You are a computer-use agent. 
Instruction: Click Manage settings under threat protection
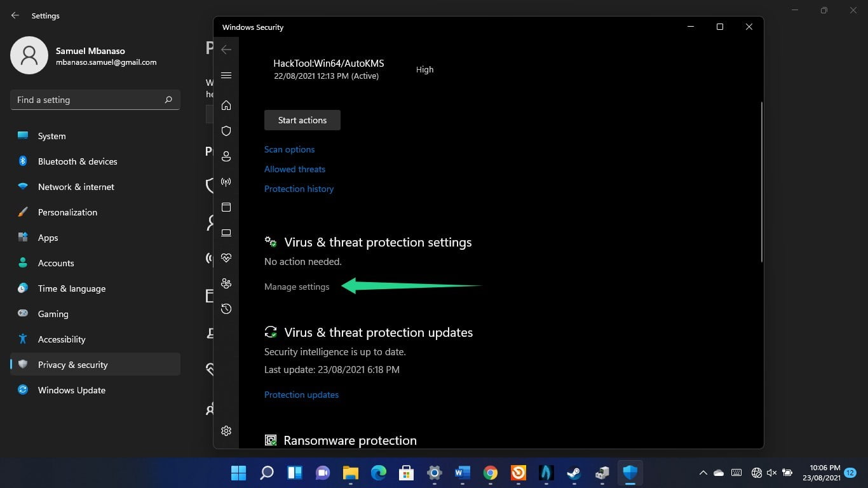coord(297,287)
